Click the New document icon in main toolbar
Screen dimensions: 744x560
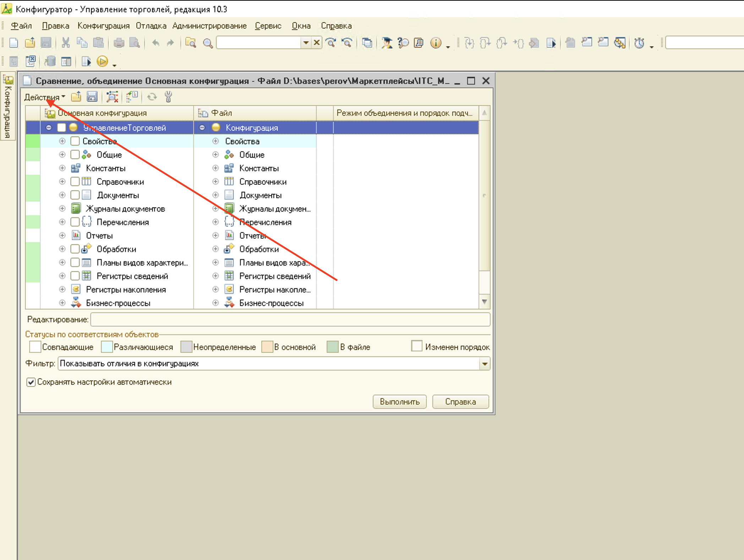pos(13,43)
